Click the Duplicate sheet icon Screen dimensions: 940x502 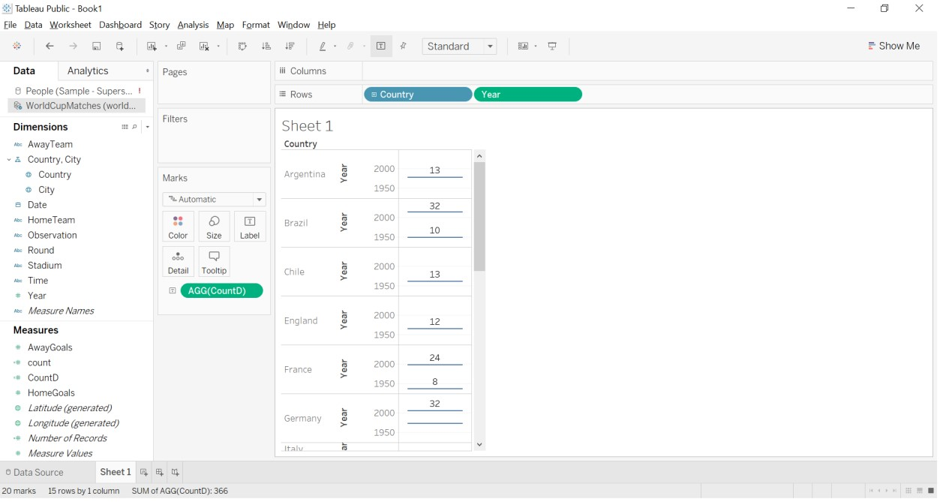click(181, 46)
